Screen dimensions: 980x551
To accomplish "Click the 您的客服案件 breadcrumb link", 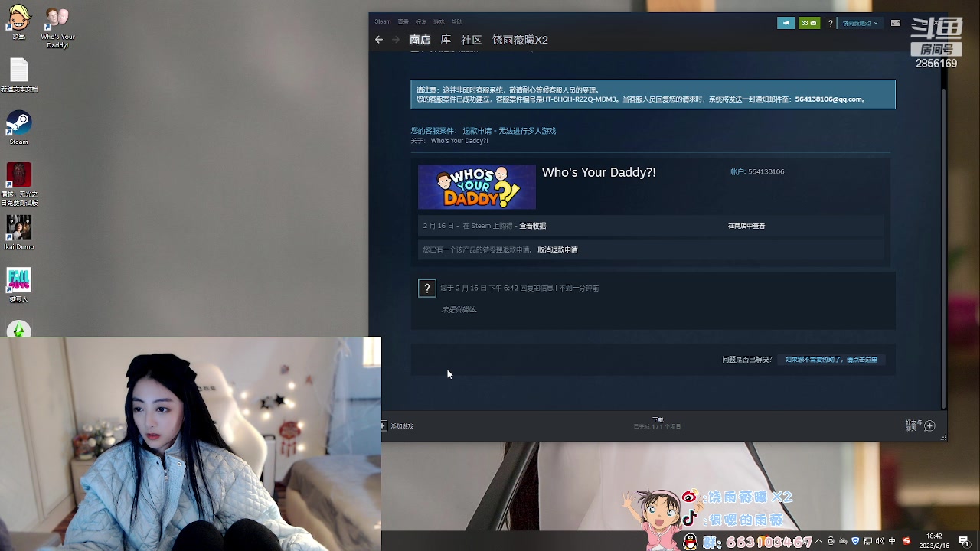I will pos(433,131).
